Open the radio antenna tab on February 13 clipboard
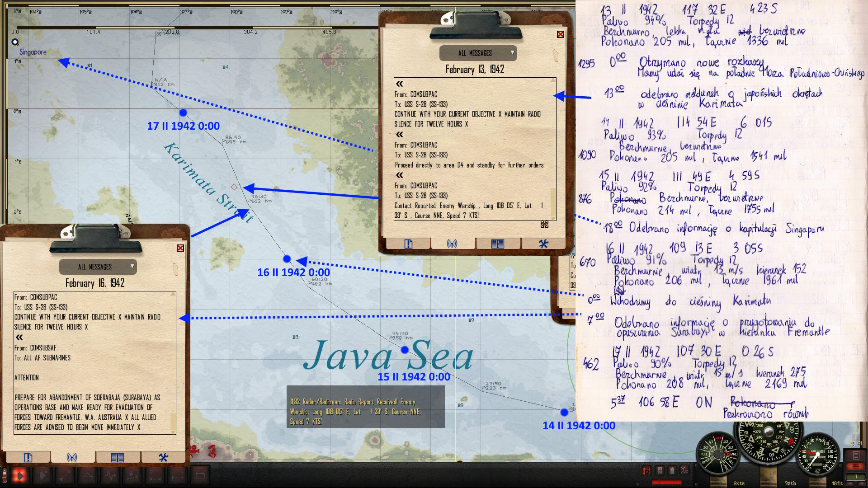Image resolution: width=868 pixels, height=488 pixels. coord(452,244)
